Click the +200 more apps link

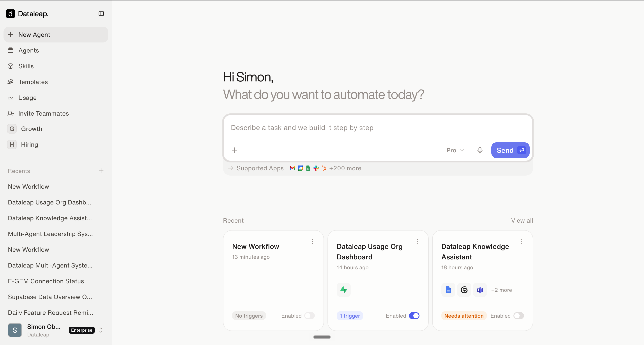[345, 168]
